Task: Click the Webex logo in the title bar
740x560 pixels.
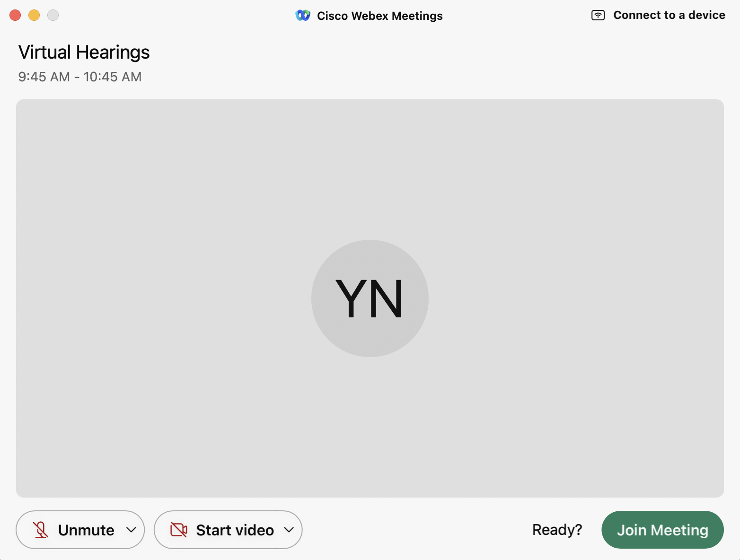Action: [303, 16]
